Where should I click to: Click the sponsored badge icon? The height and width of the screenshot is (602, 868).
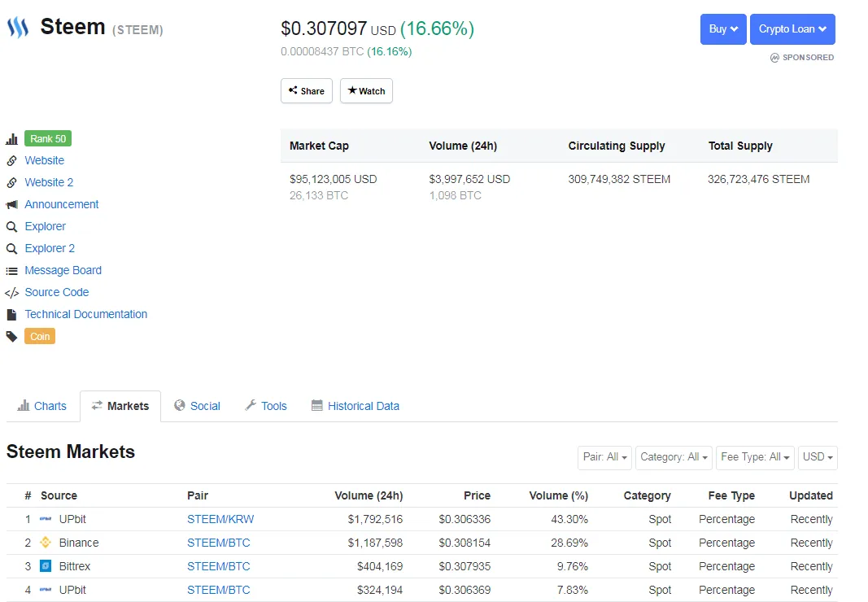tap(774, 58)
